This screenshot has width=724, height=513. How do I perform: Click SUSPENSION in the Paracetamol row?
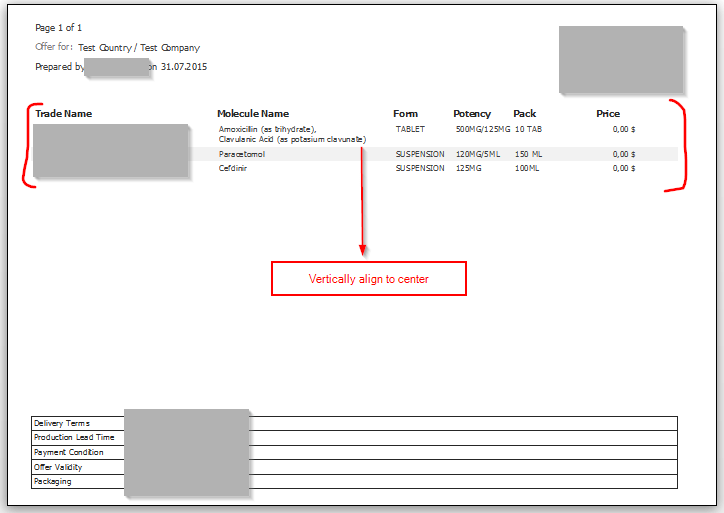tap(420, 154)
